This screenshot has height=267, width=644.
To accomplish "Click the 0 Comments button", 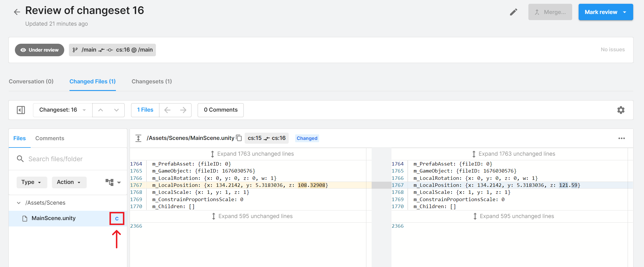I will coord(220,110).
